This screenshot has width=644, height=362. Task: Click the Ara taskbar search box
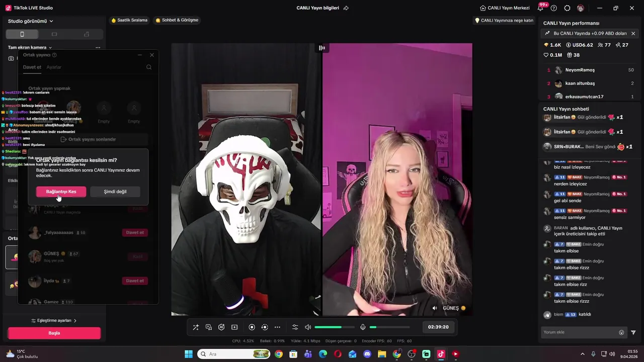click(233, 354)
